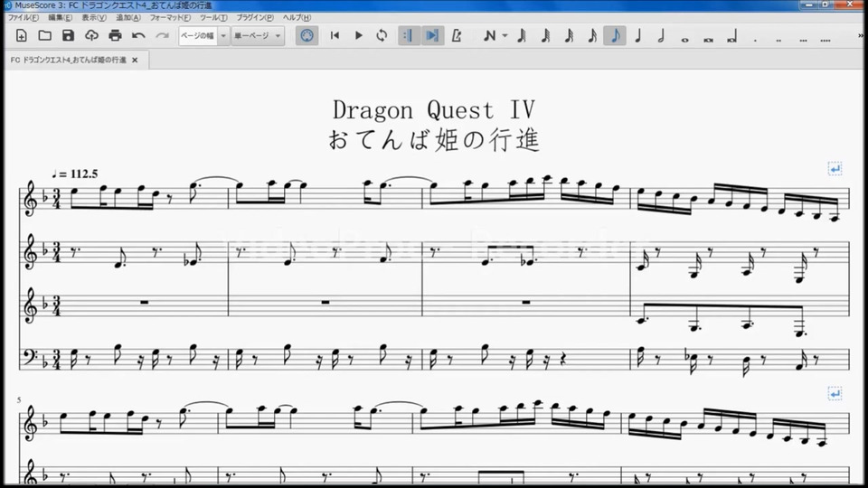The image size is (868, 488).
Task: Select quarter note duration
Action: [x=638, y=36]
